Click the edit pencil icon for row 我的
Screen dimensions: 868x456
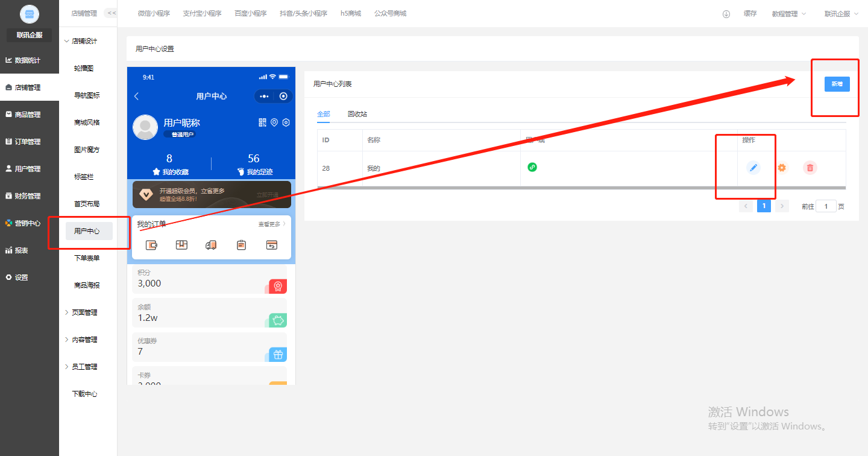tap(753, 168)
